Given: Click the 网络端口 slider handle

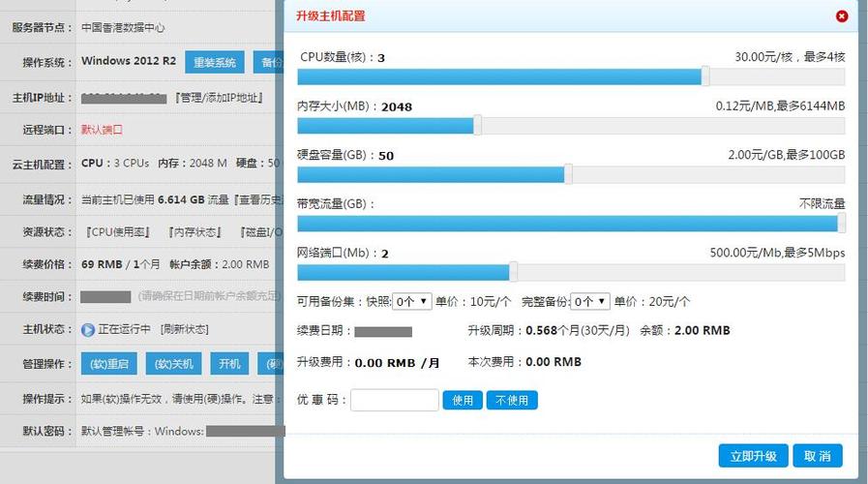Looking at the screenshot, I should point(513,272).
